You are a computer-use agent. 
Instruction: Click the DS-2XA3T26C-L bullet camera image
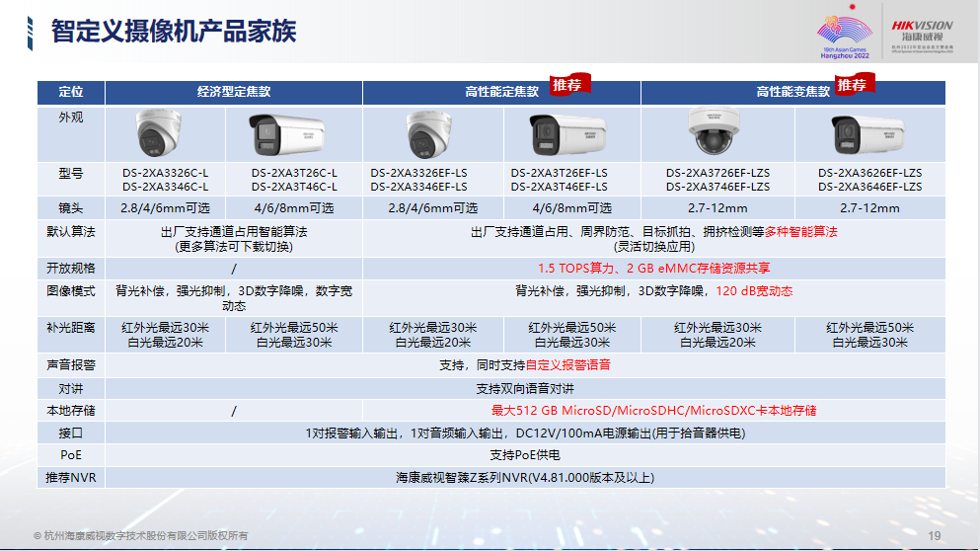coord(293,133)
